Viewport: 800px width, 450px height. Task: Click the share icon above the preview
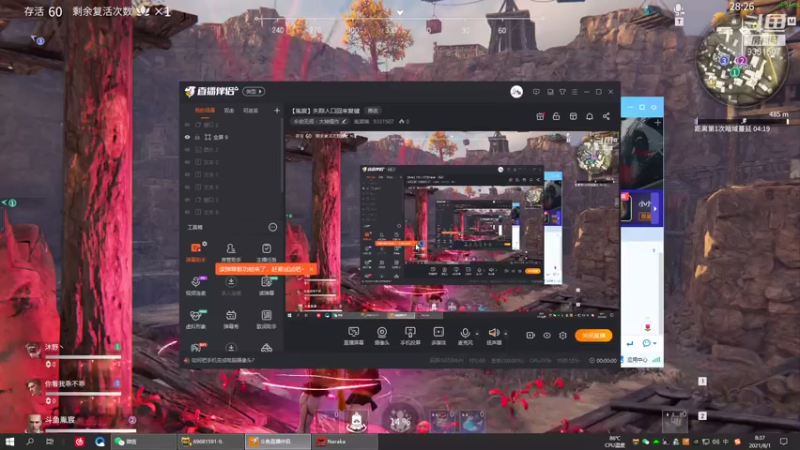pyautogui.click(x=606, y=116)
